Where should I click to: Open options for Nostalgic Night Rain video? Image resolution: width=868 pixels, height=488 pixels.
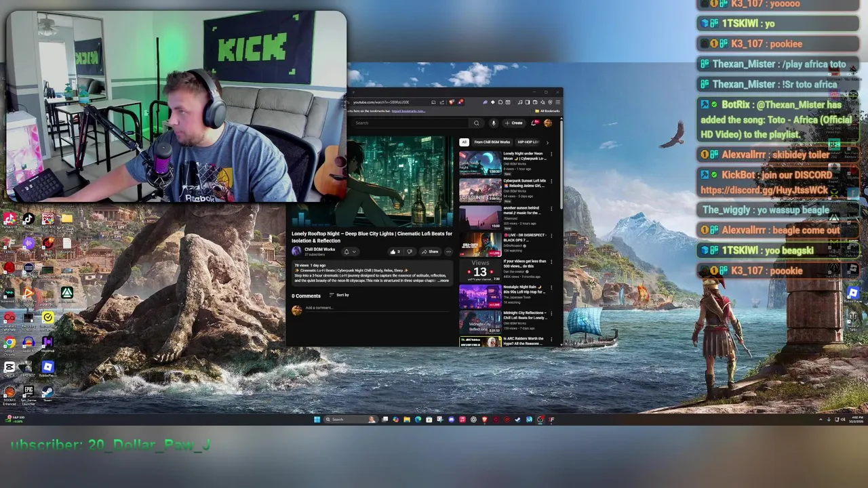pyautogui.click(x=551, y=287)
